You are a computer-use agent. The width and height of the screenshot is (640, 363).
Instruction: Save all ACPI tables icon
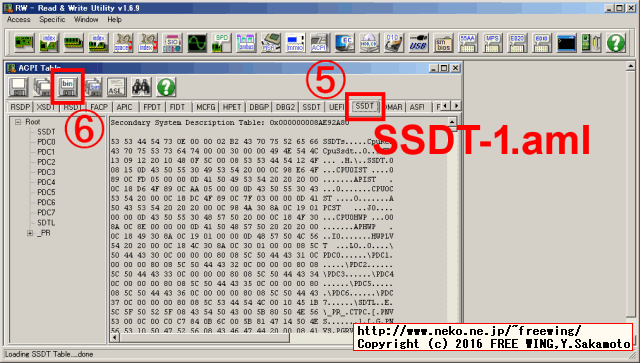[42, 87]
